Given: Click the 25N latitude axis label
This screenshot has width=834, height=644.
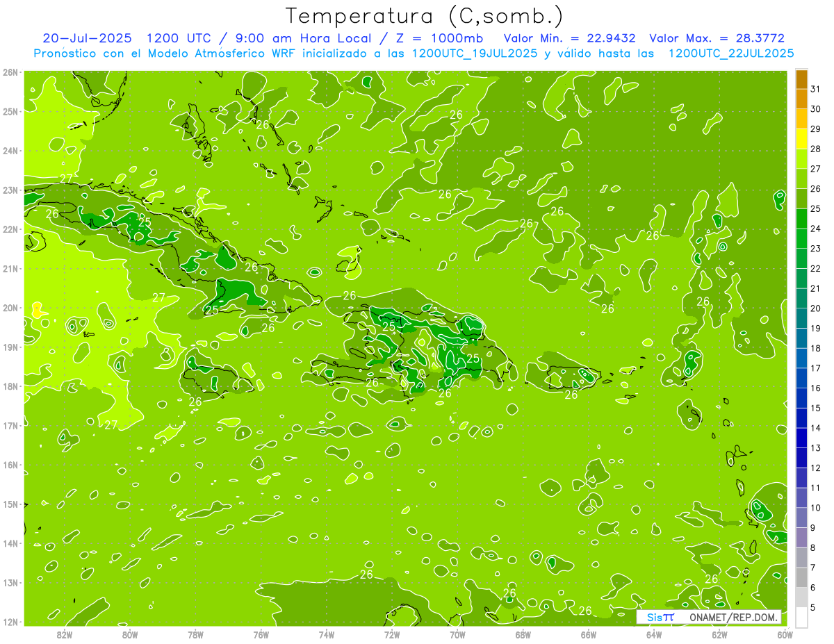Looking at the screenshot, I should pos(10,111).
